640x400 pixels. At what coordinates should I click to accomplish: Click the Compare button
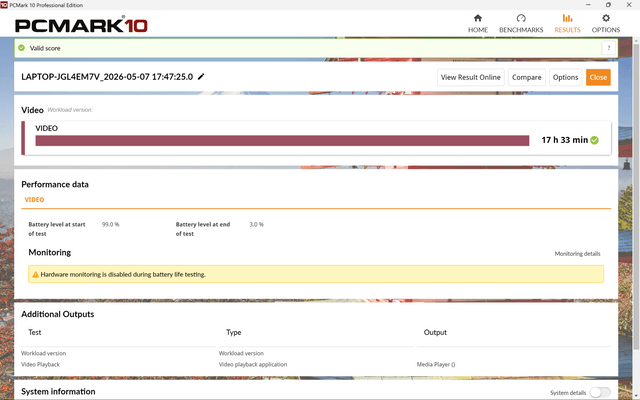[x=527, y=77]
